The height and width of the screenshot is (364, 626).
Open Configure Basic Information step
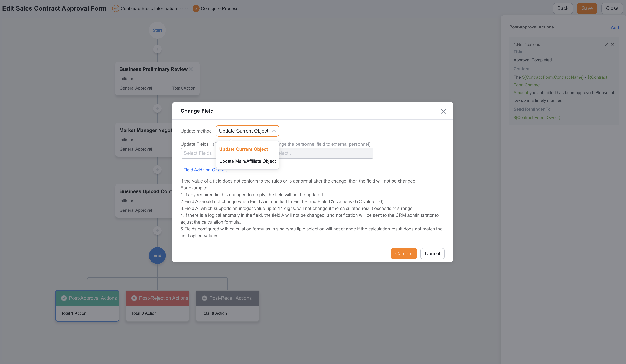coord(145,8)
